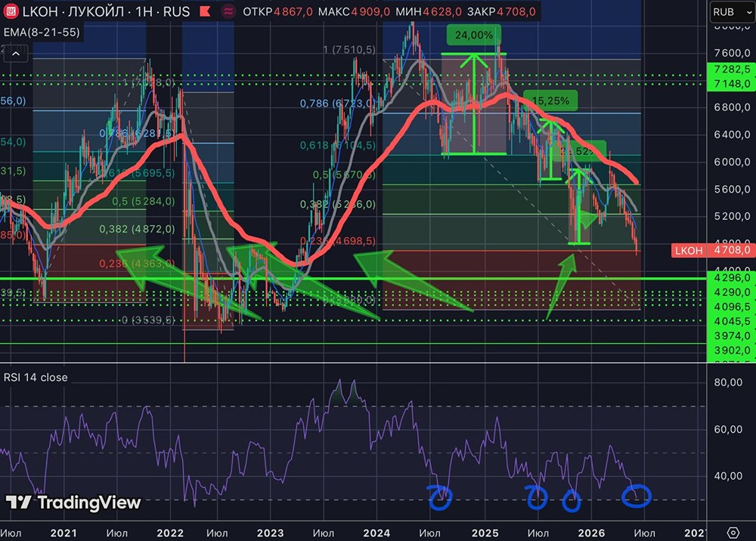Click the green 3902,0 price level tag
The width and height of the screenshot is (756, 541).
(731, 351)
